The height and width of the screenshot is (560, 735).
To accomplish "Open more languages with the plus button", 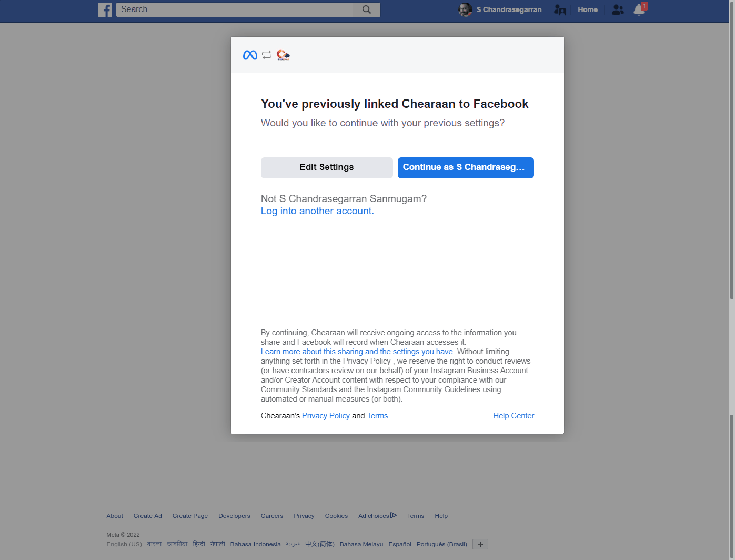I will point(480,544).
